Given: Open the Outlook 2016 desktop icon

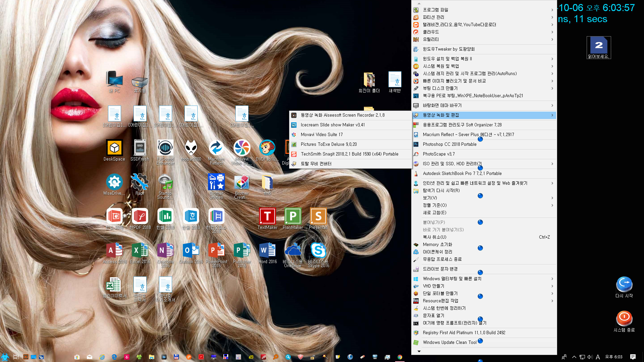Looking at the screenshot, I should (x=191, y=253).
